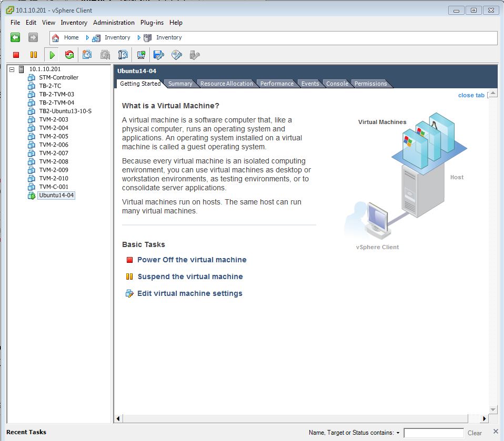This screenshot has height=441, width=504.
Task: Click the Home breadcrumb link
Action: 72,37
